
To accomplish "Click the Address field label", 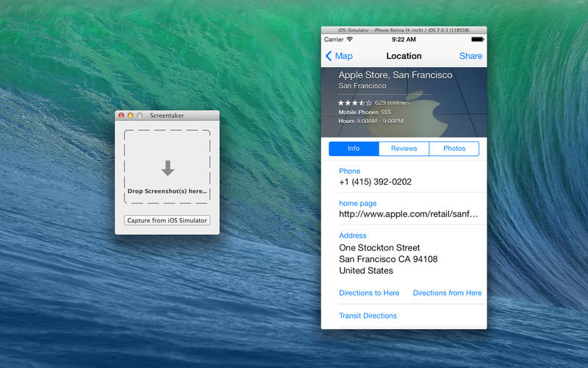I will point(353,236).
